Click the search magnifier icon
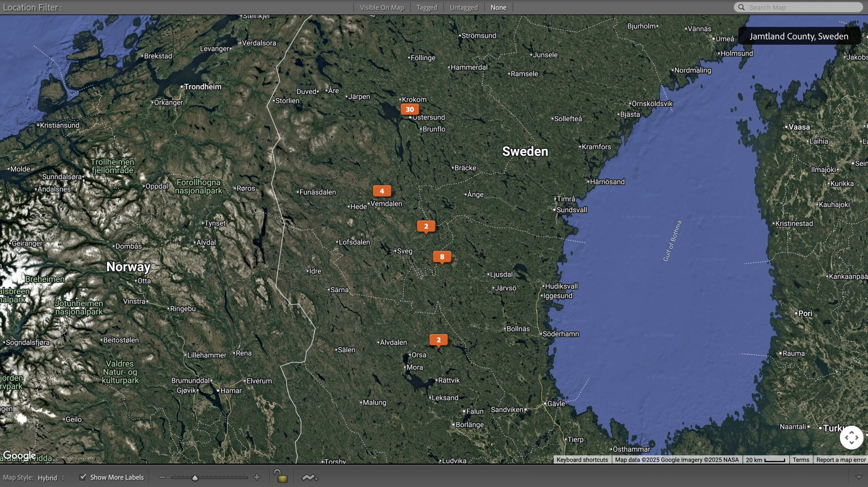Image resolution: width=868 pixels, height=487 pixels. (741, 7)
